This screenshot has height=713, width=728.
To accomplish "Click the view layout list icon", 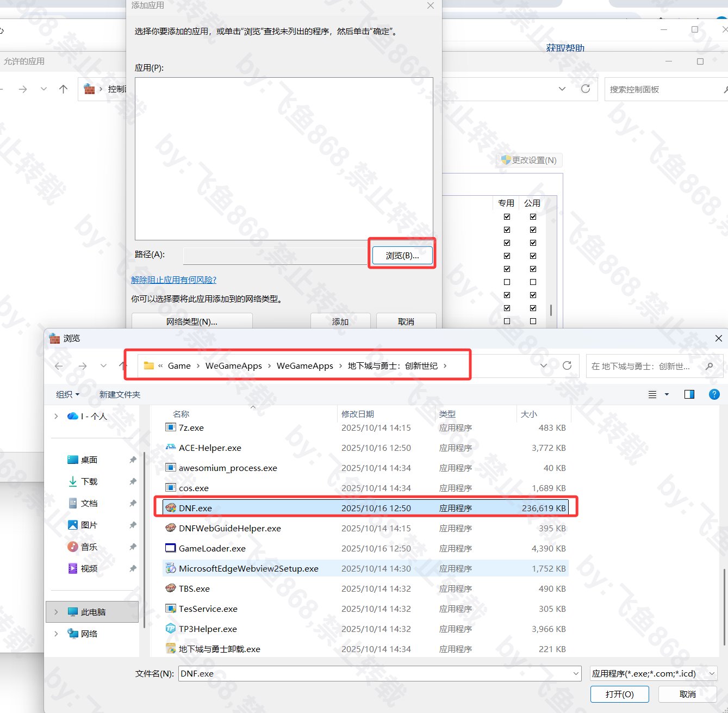I will 652,394.
